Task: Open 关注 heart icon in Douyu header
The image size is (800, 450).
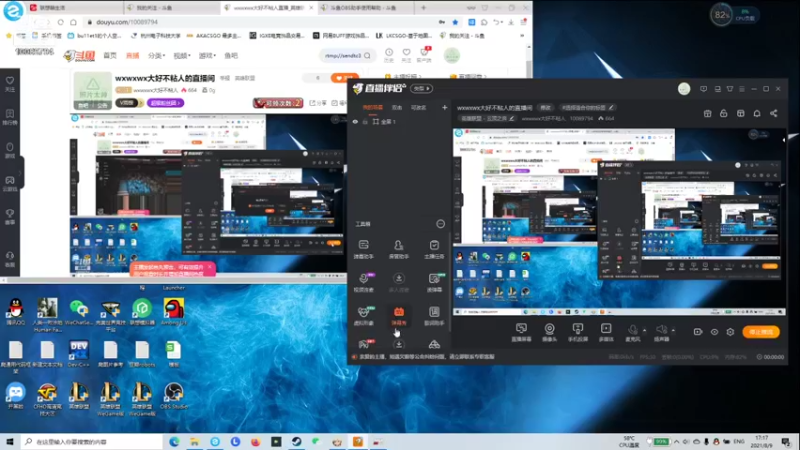Action: click(406, 55)
